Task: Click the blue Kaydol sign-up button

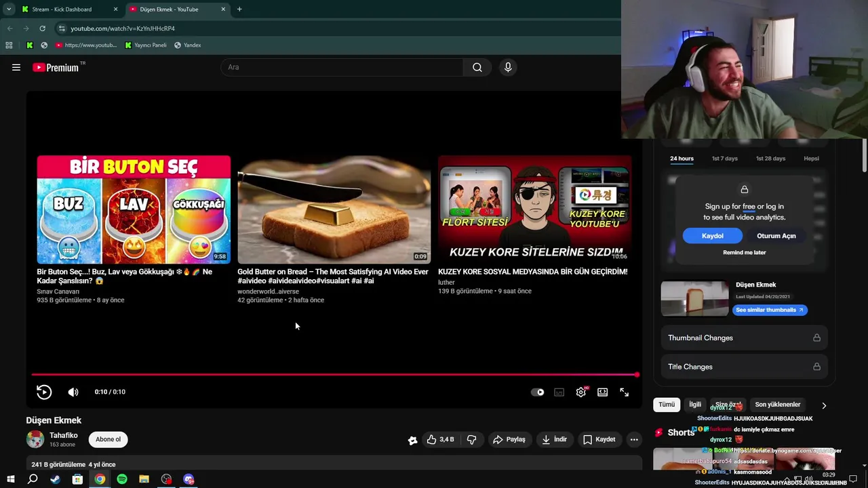Action: tap(712, 236)
